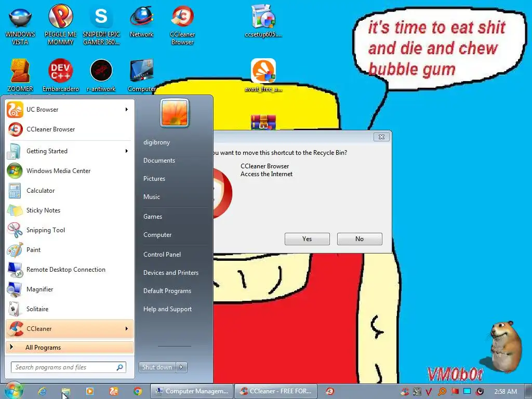Expand Getting Started jump list arrow

(x=127, y=151)
